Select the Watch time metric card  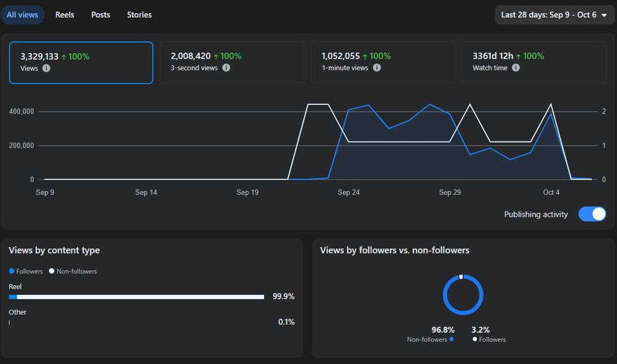[534, 62]
